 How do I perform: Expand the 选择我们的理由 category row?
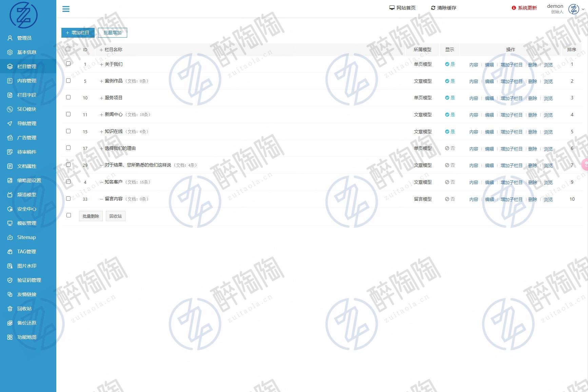pyautogui.click(x=101, y=149)
